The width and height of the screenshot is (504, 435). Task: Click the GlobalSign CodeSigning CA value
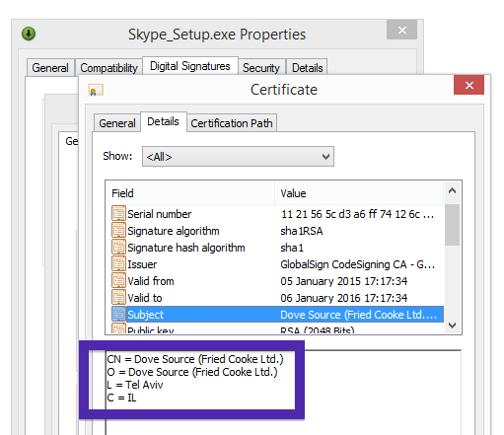point(358,264)
